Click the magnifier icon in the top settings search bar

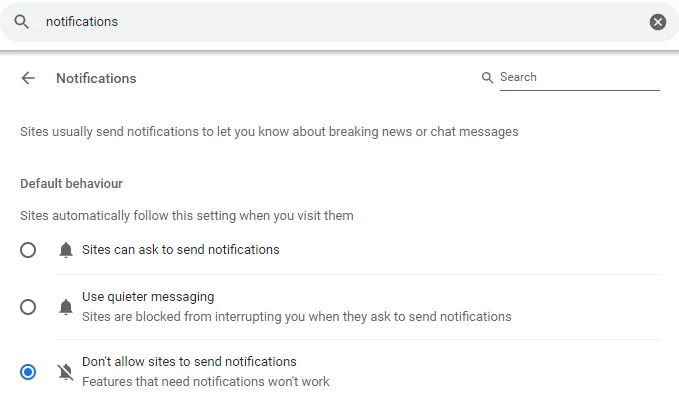pyautogui.click(x=21, y=21)
